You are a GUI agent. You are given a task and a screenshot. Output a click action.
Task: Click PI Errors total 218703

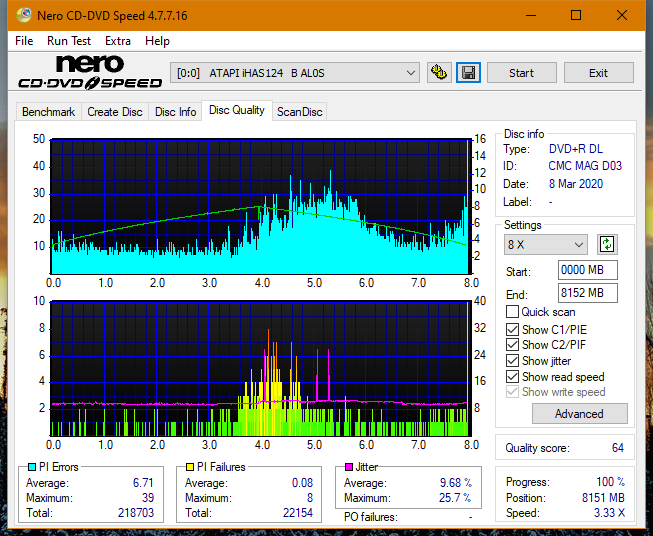coord(136,513)
